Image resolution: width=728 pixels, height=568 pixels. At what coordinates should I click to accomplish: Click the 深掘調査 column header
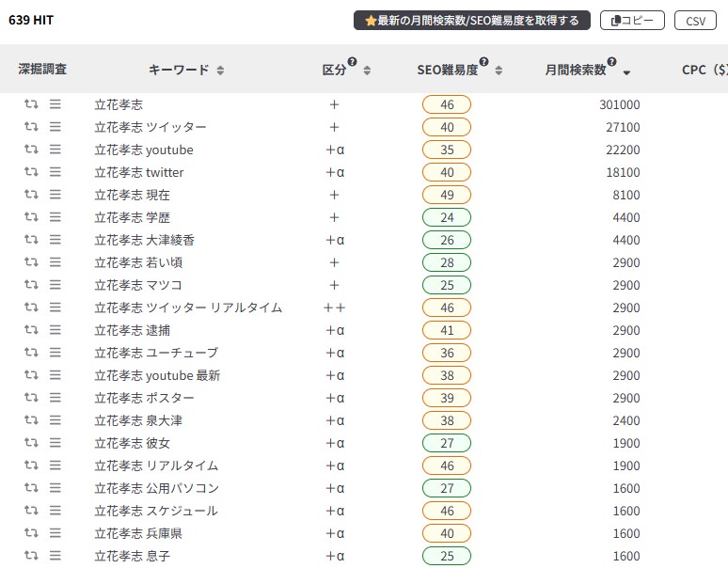42,70
